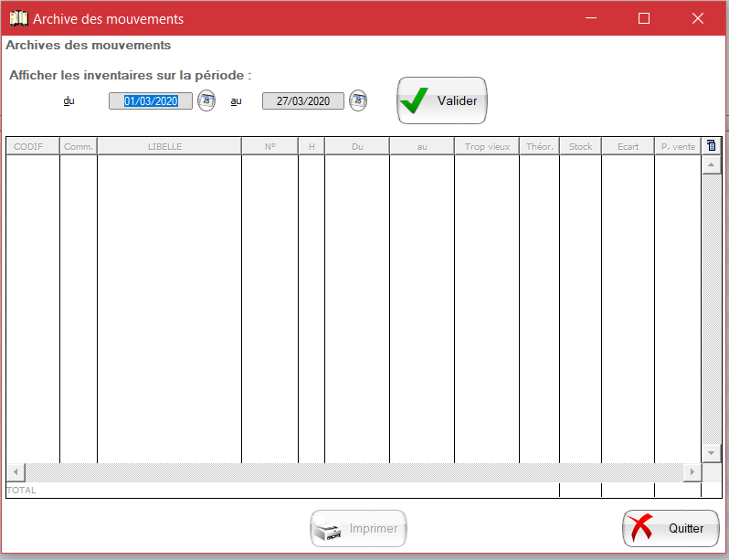Open calendar picker next to start date
The height and width of the screenshot is (560, 729).
(206, 100)
